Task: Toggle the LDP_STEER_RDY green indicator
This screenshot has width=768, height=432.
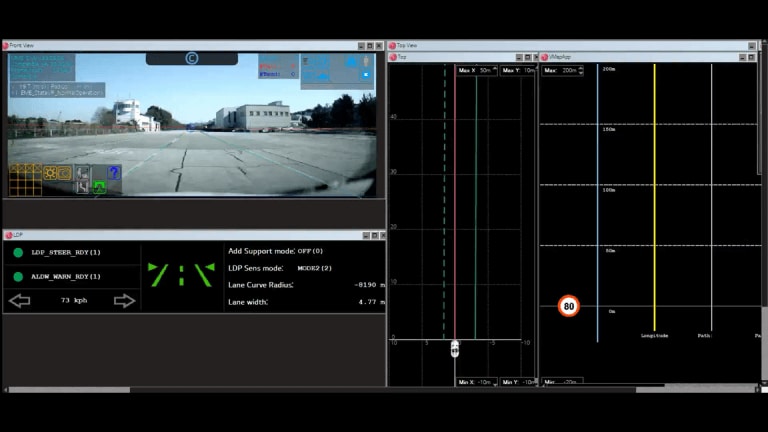Action: click(x=18, y=253)
